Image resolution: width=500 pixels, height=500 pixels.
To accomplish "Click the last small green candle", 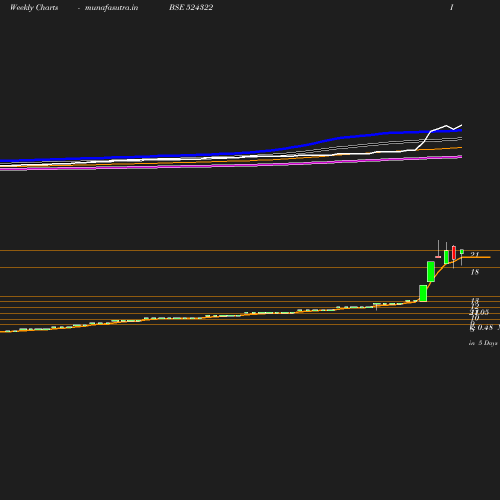I will (x=462, y=252).
